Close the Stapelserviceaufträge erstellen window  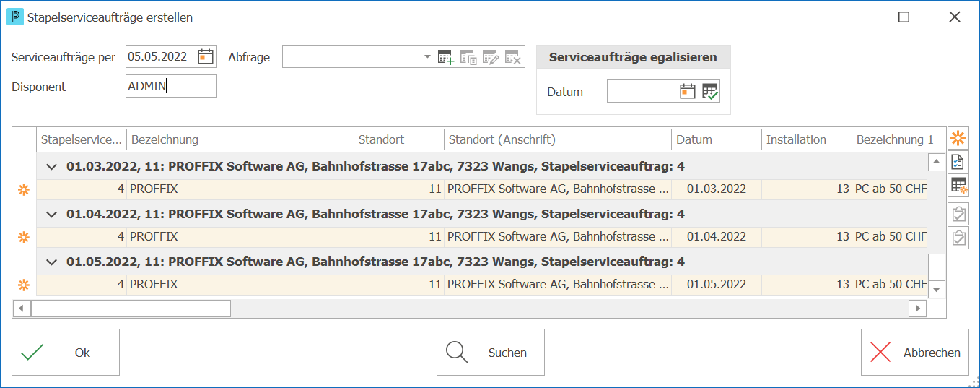point(955,17)
